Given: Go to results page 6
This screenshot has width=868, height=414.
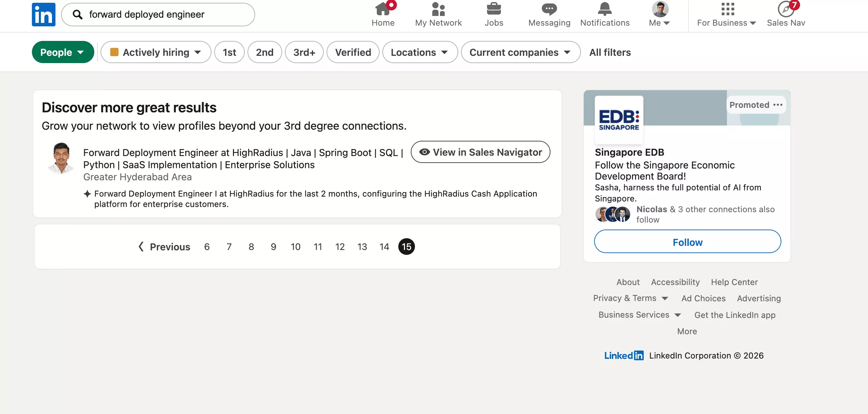Looking at the screenshot, I should pyautogui.click(x=207, y=247).
